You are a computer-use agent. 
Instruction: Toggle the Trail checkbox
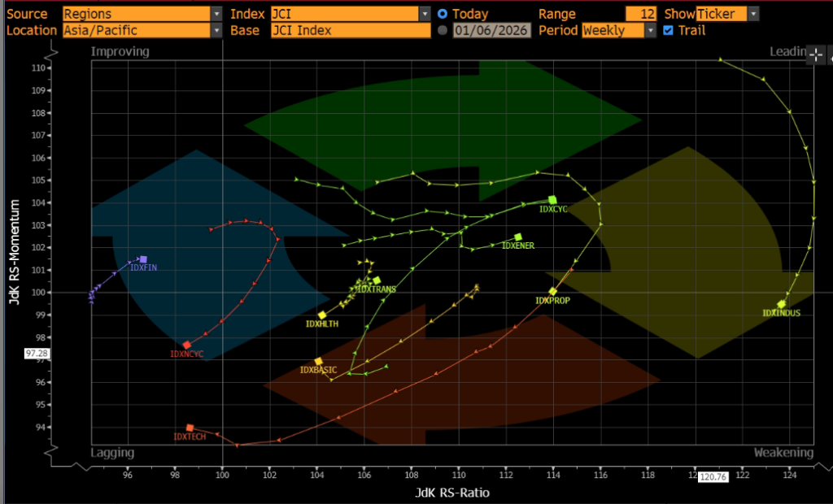669,30
